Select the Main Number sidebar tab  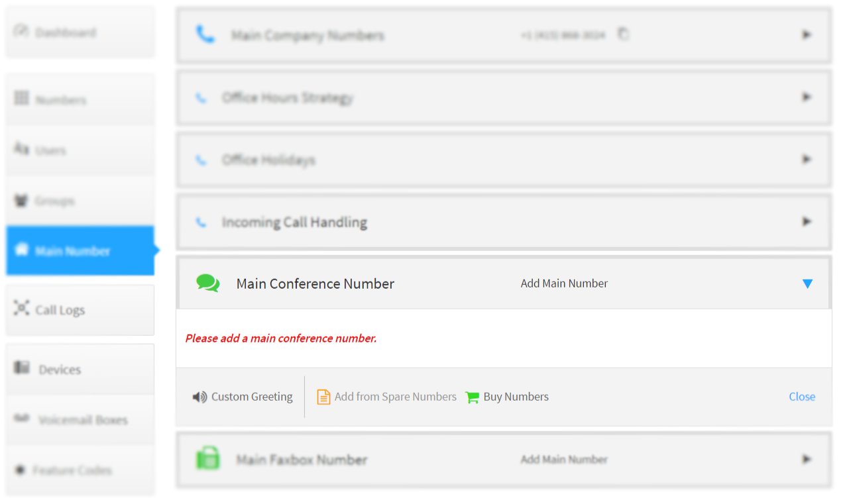[x=80, y=250]
